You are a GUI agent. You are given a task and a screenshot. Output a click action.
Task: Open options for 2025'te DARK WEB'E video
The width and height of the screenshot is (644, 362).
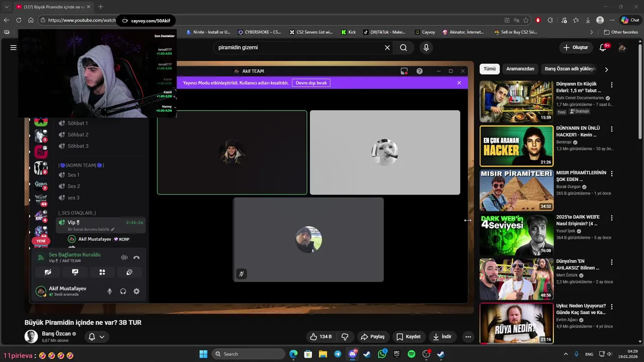pyautogui.click(x=612, y=218)
